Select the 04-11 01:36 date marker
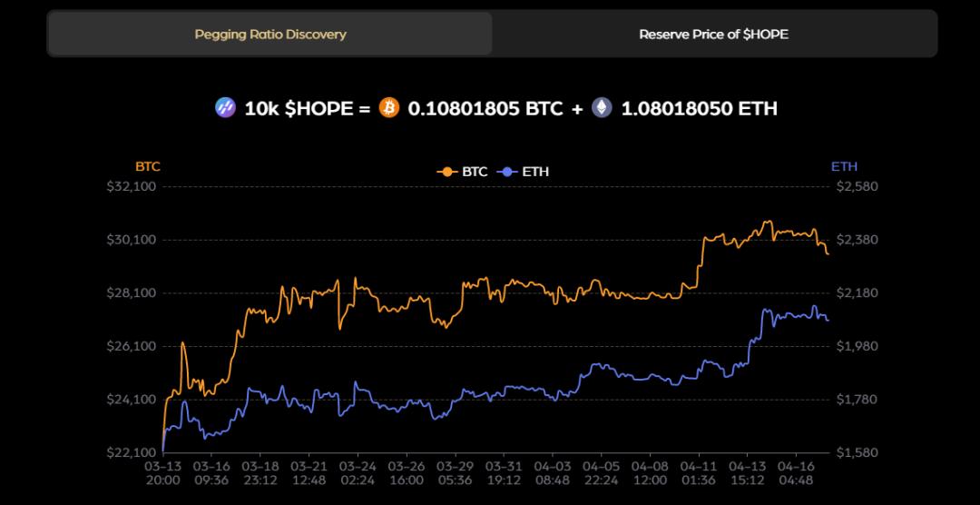The image size is (980, 505). tap(698, 472)
